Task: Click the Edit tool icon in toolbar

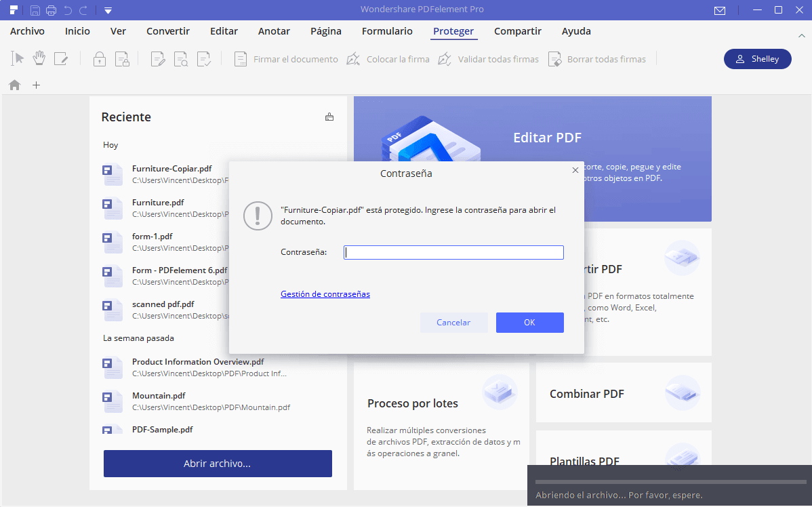Action: [61, 58]
